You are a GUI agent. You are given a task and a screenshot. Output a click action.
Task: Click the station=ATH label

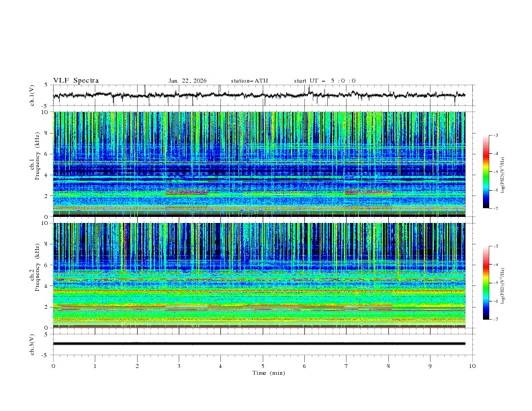coord(249,81)
